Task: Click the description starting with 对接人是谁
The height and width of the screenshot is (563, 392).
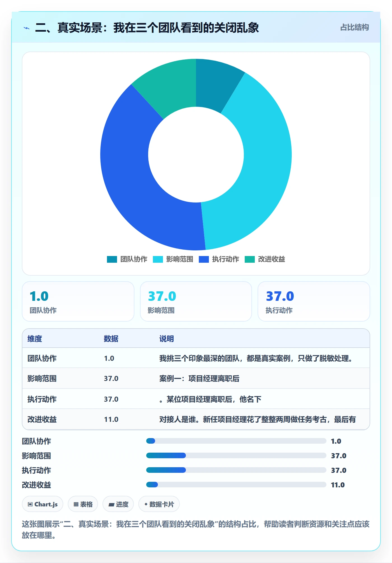Action: [x=258, y=419]
